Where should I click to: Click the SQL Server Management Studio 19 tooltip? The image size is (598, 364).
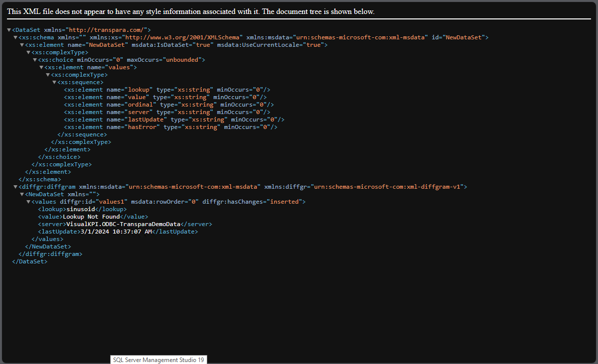pyautogui.click(x=158, y=360)
